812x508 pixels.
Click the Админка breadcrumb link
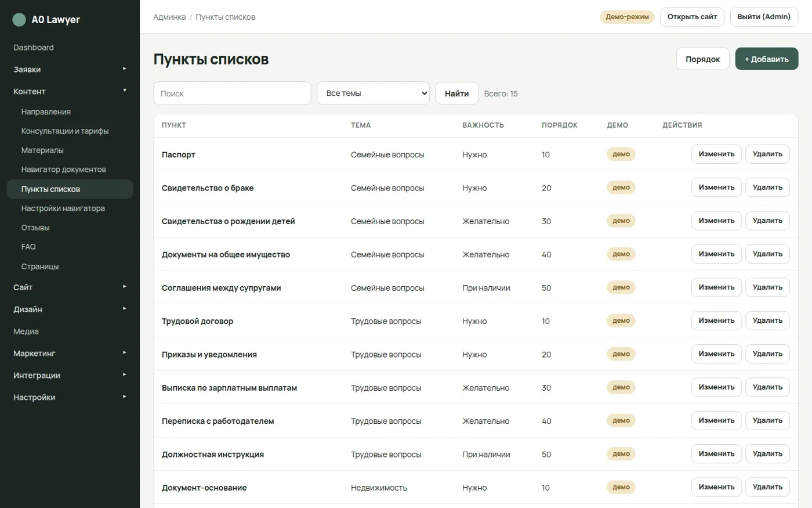pyautogui.click(x=169, y=17)
